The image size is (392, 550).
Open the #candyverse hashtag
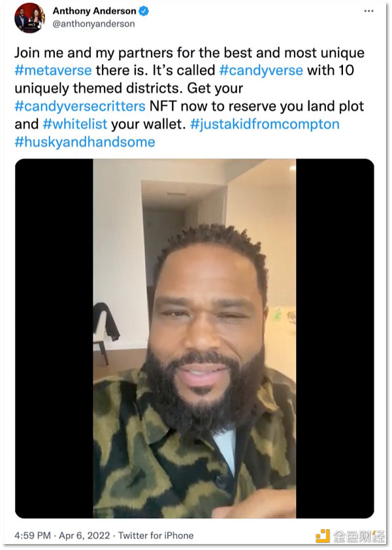(x=261, y=71)
